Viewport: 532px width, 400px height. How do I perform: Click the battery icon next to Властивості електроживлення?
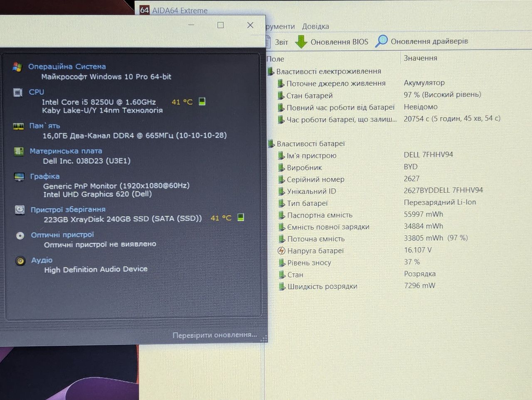(x=271, y=71)
